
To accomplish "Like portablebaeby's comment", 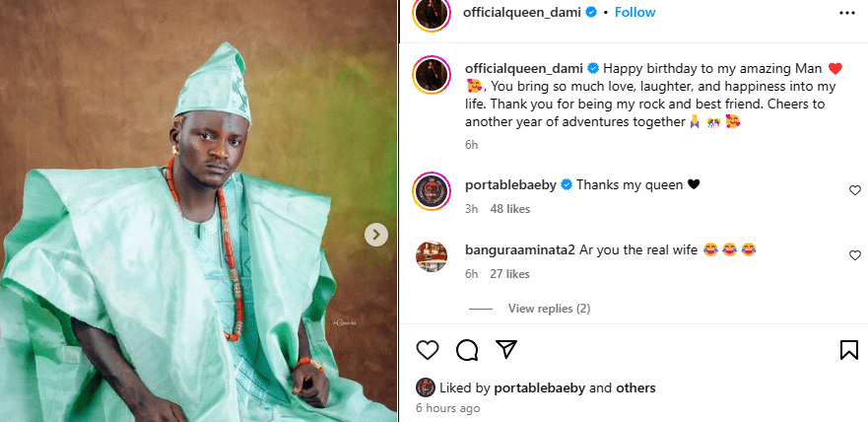I will pos(854,190).
